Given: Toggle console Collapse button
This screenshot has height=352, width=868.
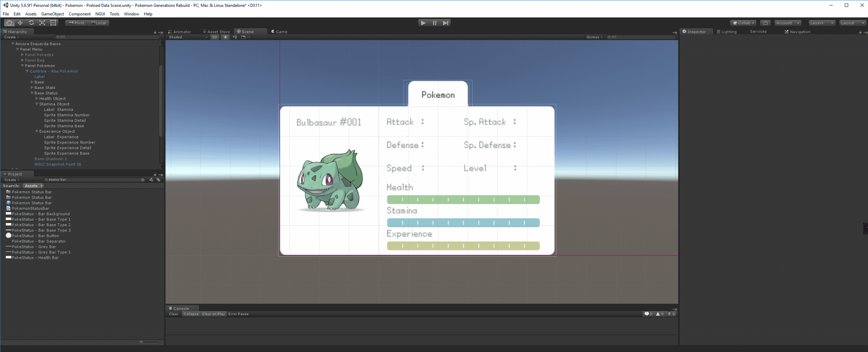Looking at the screenshot, I should 191,314.
